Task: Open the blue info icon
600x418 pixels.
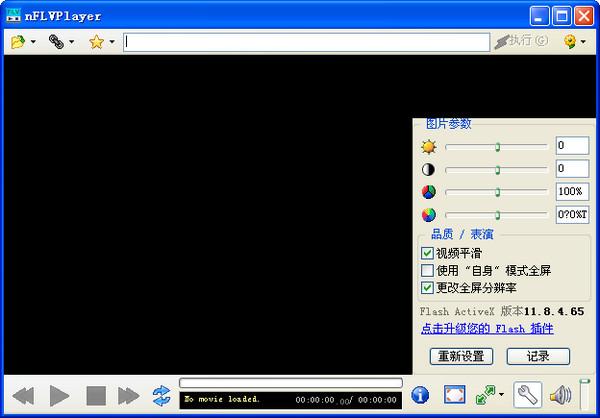Action: (421, 395)
